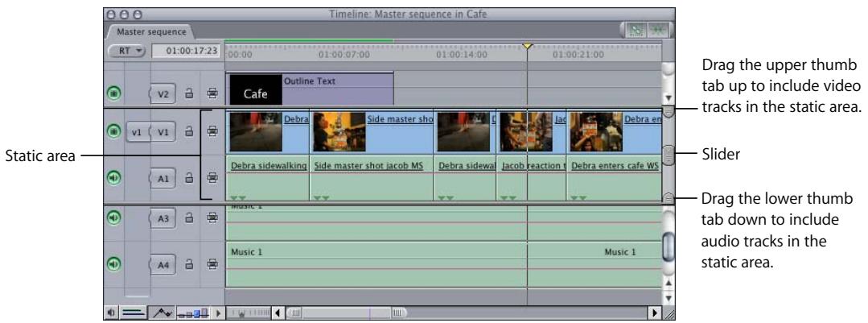Click the center slider of the static area
The height and width of the screenshot is (323, 868).
[x=668, y=156]
